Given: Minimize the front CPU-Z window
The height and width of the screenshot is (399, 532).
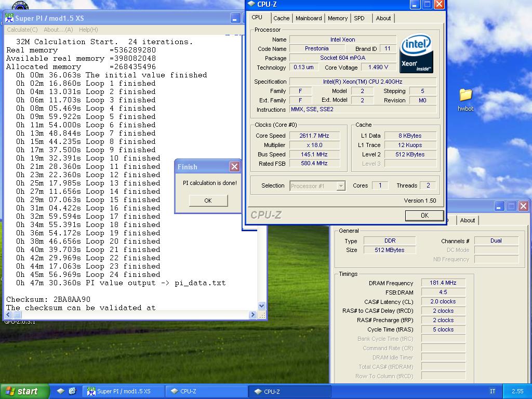Looking at the screenshot, I should pyautogui.click(x=415, y=4).
